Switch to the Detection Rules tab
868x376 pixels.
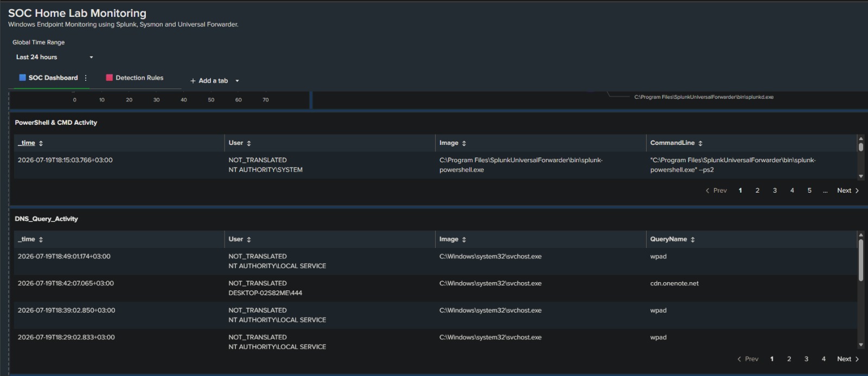click(x=135, y=78)
